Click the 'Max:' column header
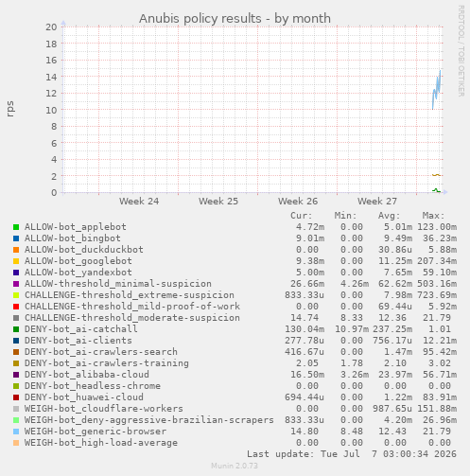Viewport: 470px width, 476px height. pyautogui.click(x=433, y=216)
